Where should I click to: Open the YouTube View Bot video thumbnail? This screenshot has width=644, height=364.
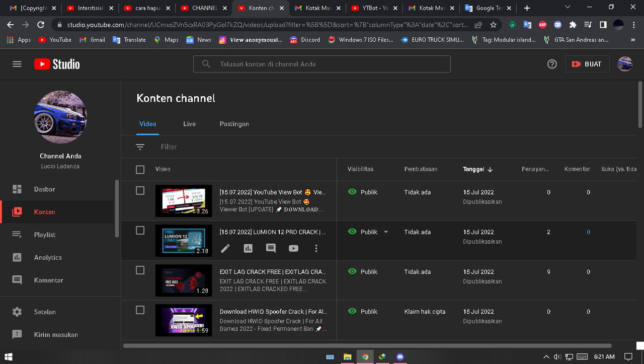(x=184, y=201)
